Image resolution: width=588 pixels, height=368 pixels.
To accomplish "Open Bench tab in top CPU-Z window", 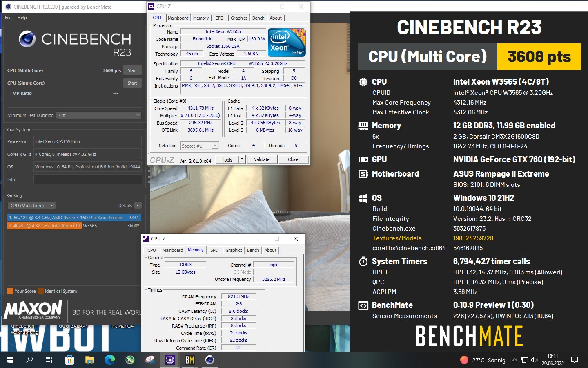I will 258,18.
